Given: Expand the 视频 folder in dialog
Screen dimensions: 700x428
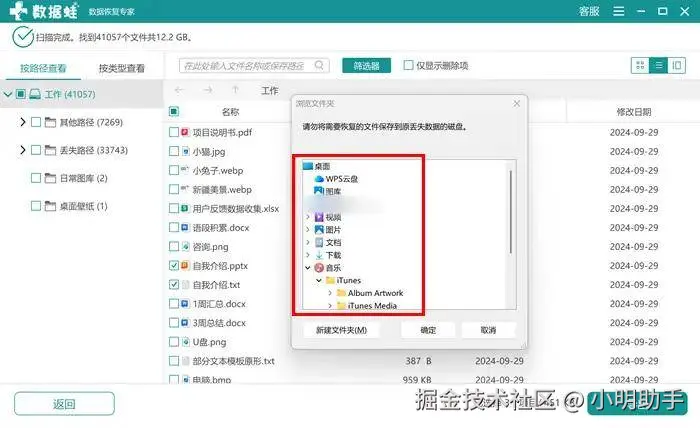Looking at the screenshot, I should (x=308, y=217).
